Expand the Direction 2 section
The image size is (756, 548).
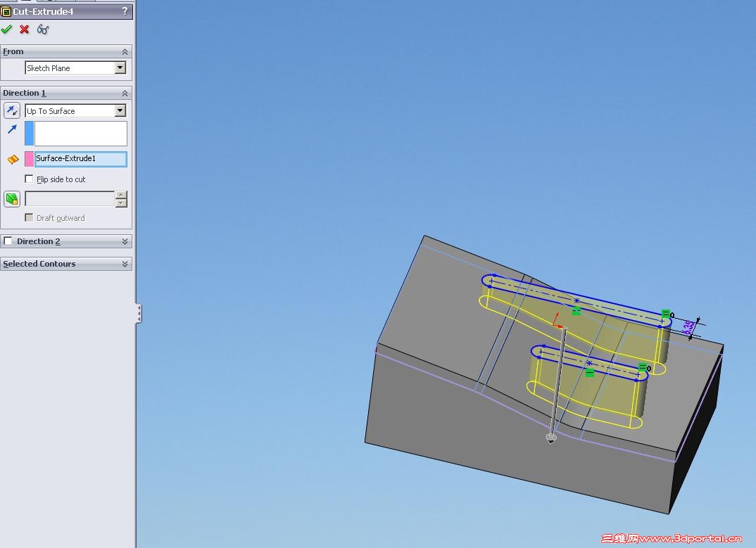click(125, 241)
